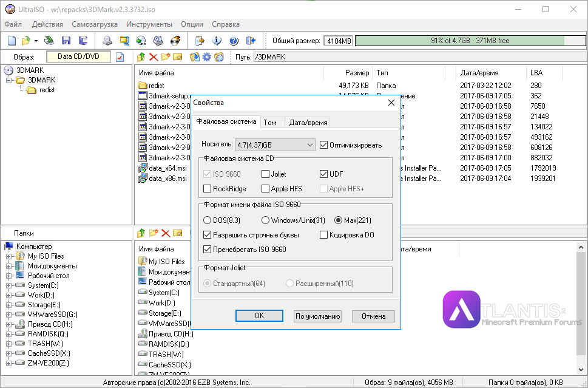Click the Rename icon in image toolbar
The height and width of the screenshot is (388, 588).
177,57
